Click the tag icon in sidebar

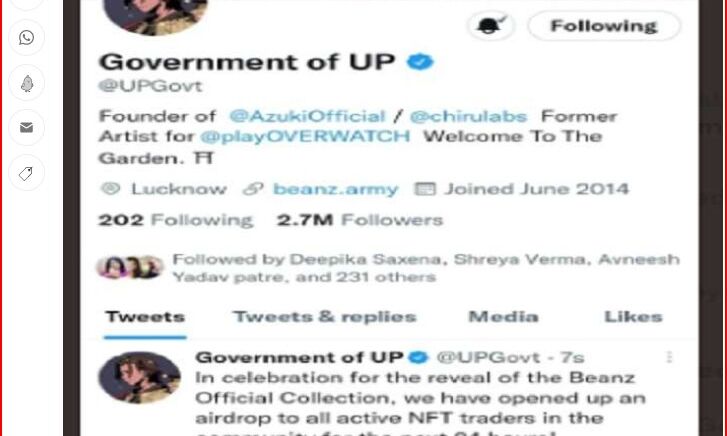26,173
